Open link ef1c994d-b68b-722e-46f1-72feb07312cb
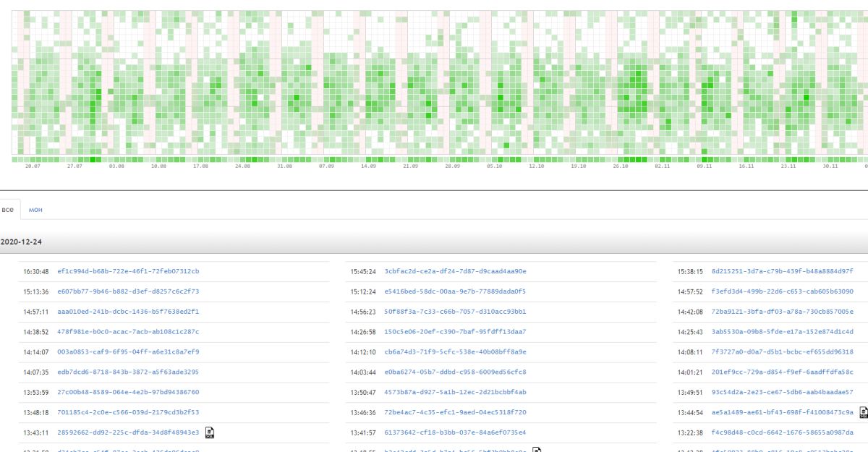 [128, 271]
